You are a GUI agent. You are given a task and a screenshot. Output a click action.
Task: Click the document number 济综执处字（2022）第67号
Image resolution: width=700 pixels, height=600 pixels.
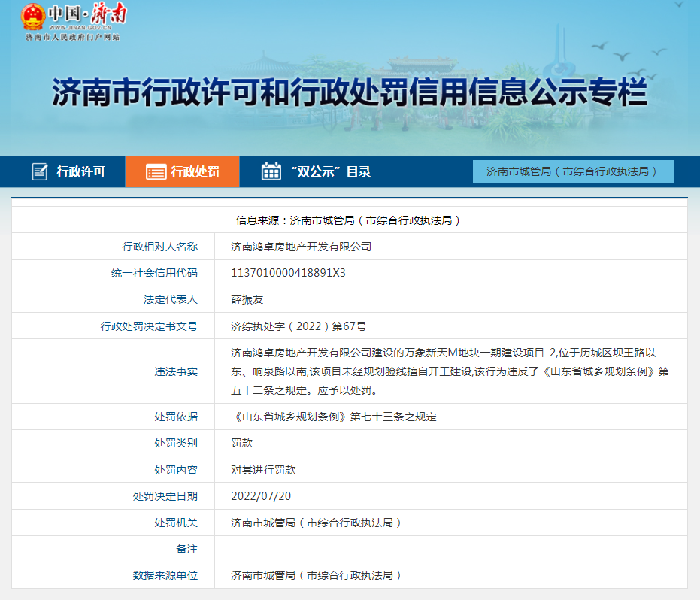click(x=298, y=326)
